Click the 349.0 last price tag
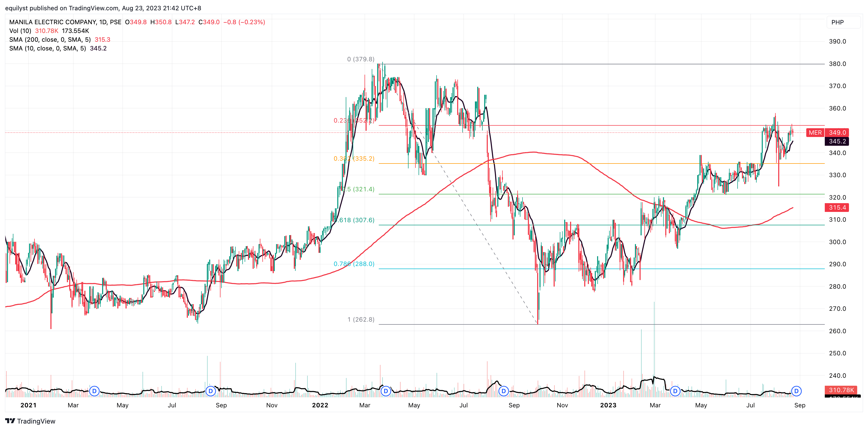The image size is (868, 430). coord(837,133)
